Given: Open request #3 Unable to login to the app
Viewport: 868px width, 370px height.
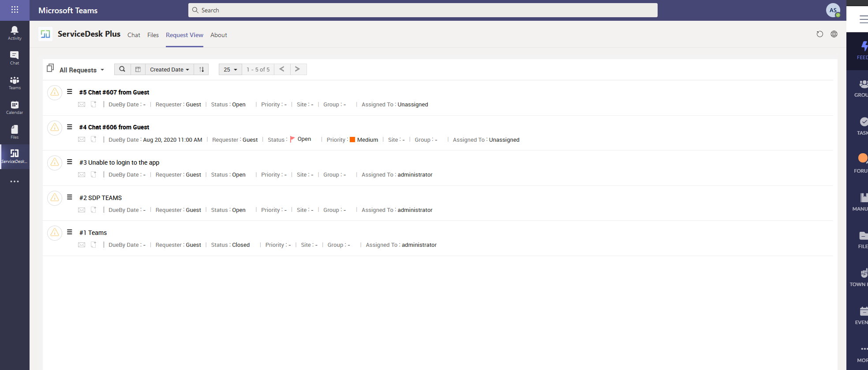Looking at the screenshot, I should pos(119,162).
